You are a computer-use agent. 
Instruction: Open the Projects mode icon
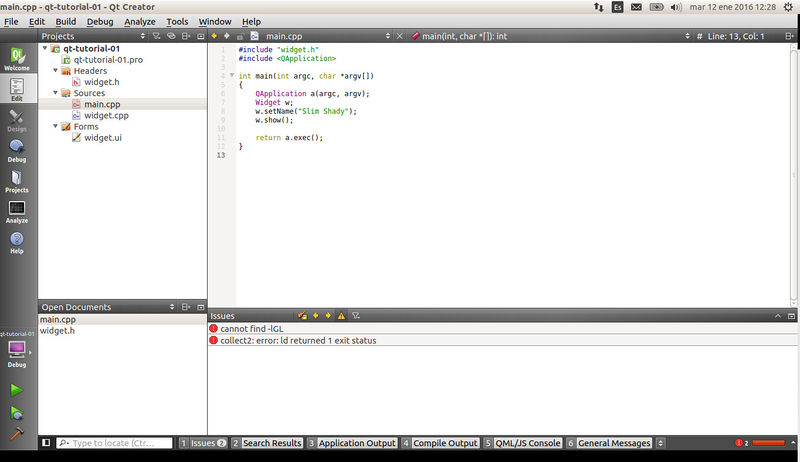[x=16, y=181]
